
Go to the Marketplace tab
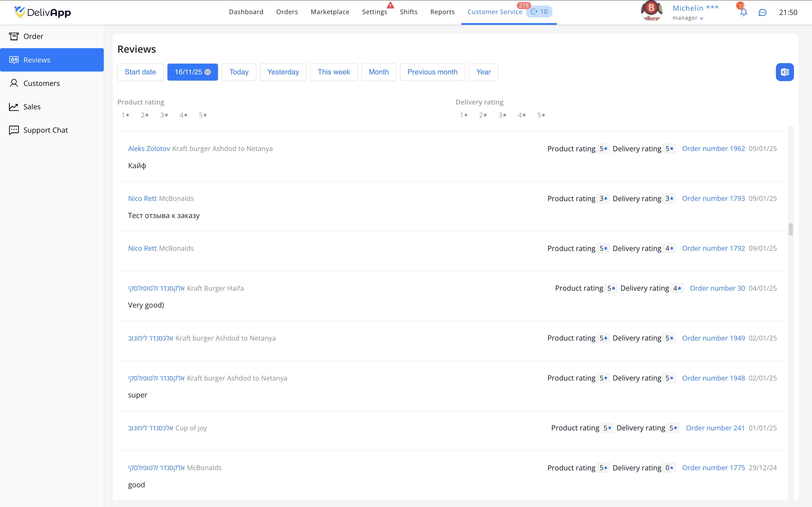coord(330,12)
